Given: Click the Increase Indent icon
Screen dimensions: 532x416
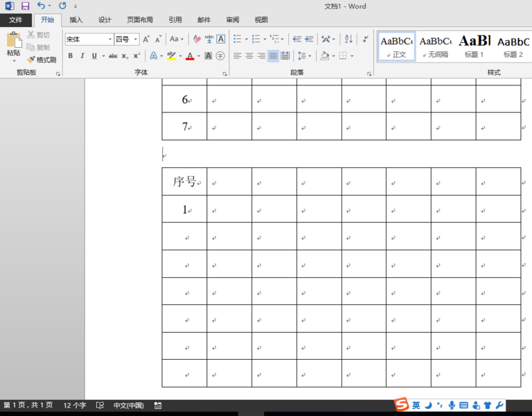Looking at the screenshot, I should (x=308, y=40).
